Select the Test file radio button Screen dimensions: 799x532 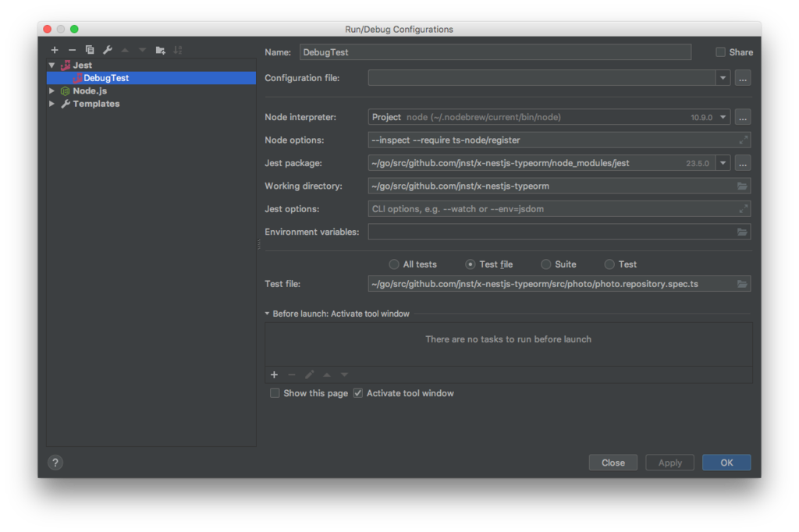tap(470, 264)
